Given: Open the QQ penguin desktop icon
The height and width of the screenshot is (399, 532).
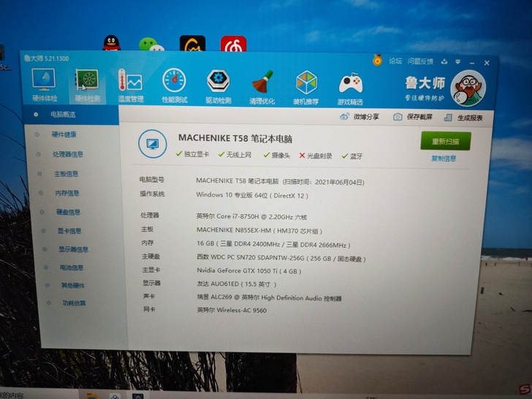Looking at the screenshot, I should pos(111,44).
